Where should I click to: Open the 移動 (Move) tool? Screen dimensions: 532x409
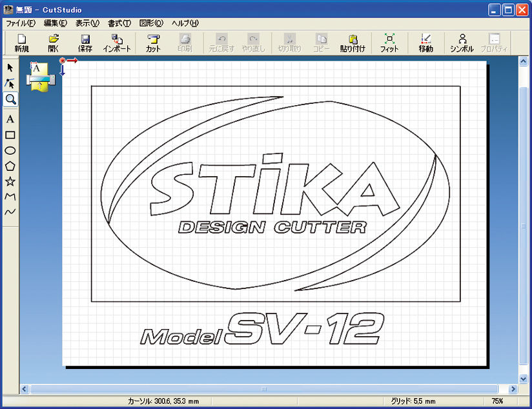pyautogui.click(x=425, y=43)
